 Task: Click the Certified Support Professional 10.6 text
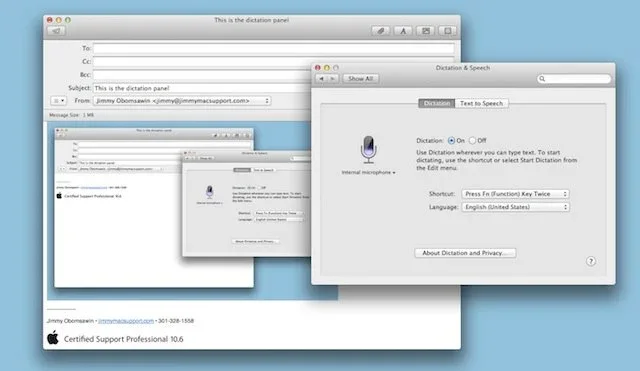[124, 339]
